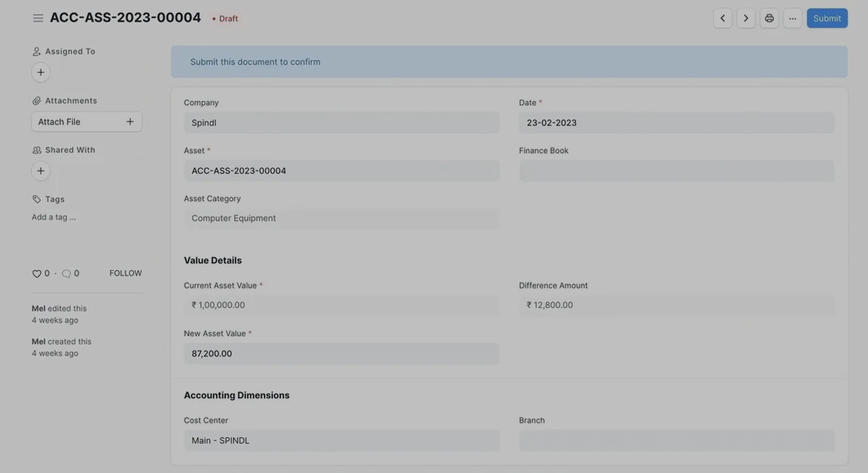Image resolution: width=868 pixels, height=473 pixels.
Task: Open the three-dots more options menu
Action: click(792, 19)
